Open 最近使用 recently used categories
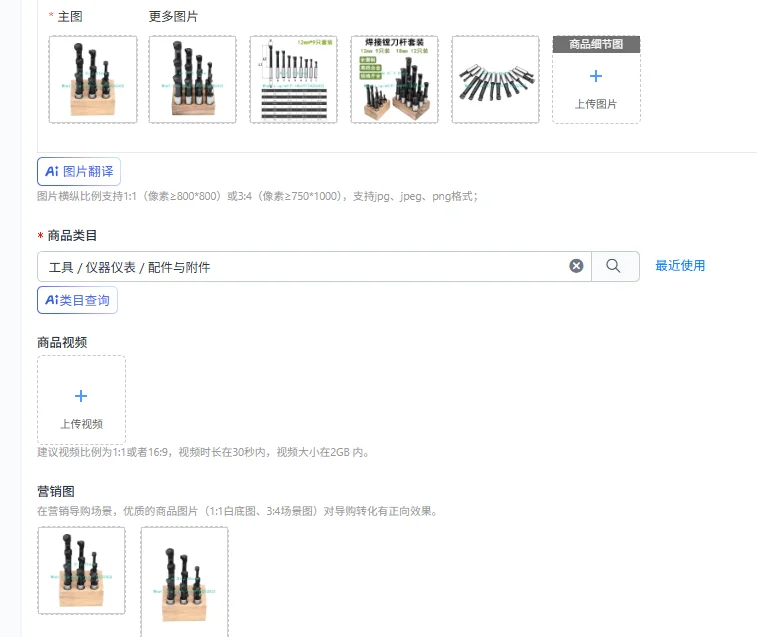Screen dimensions: 757x637 click(680, 265)
